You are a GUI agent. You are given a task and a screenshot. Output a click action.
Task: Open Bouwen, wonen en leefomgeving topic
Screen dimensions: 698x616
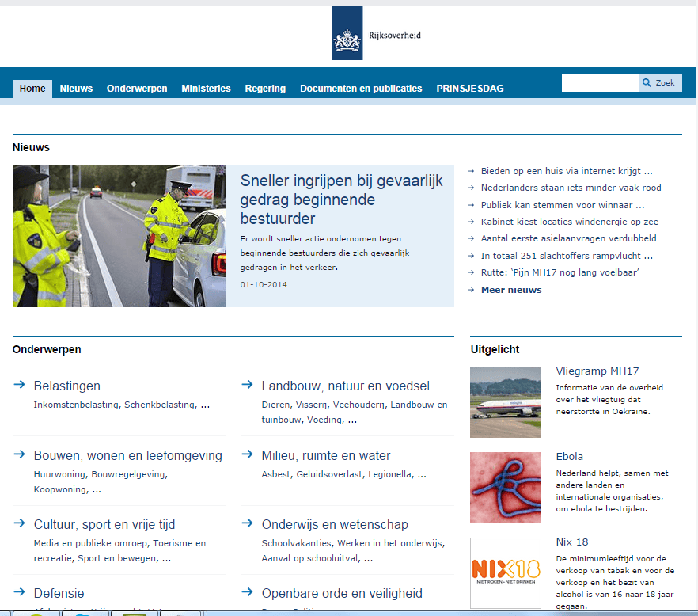[x=127, y=455]
